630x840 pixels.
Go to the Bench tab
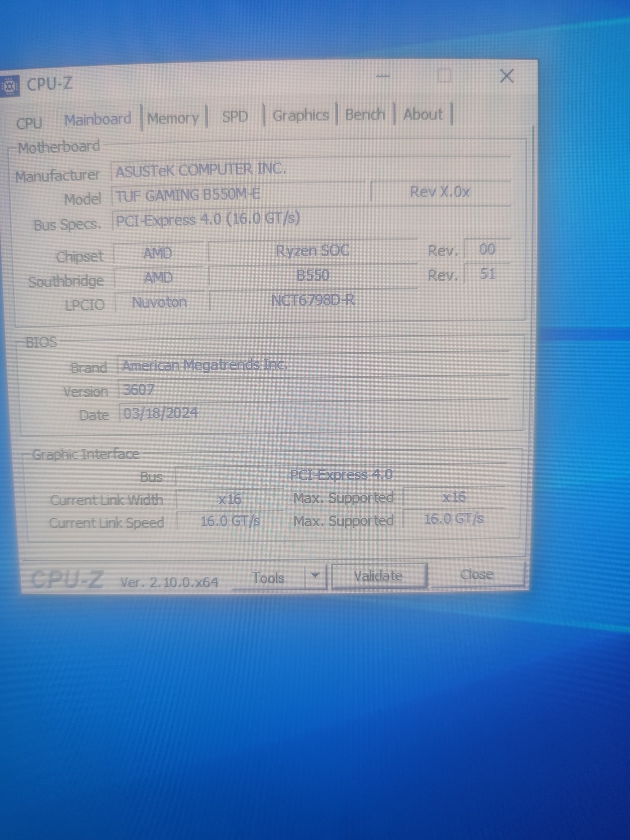pyautogui.click(x=365, y=114)
